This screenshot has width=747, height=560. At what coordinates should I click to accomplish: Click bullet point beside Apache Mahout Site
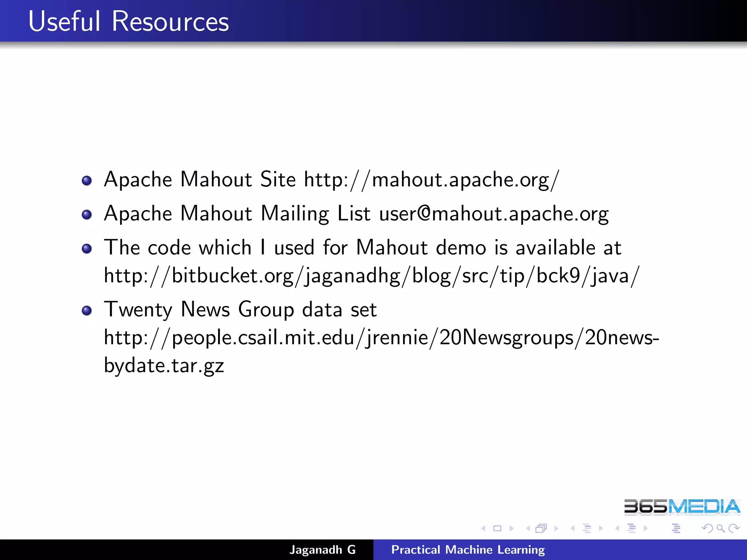87,180
